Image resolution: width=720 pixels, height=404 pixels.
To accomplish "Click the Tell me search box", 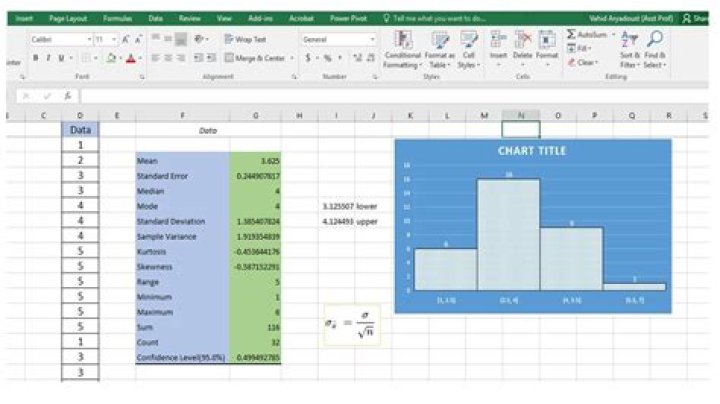I will [440, 18].
